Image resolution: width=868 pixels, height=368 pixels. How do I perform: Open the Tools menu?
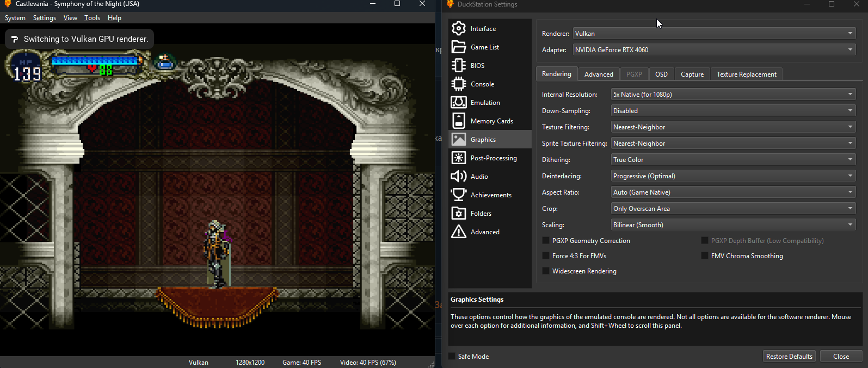point(92,18)
